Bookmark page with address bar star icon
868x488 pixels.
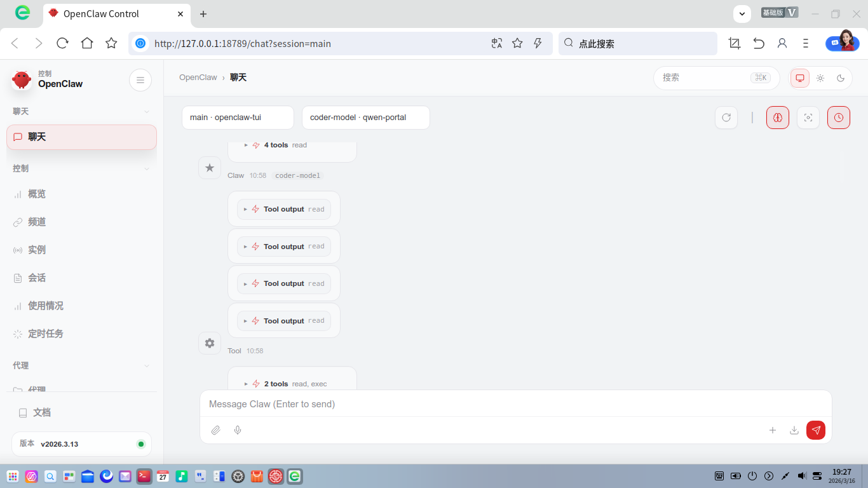pos(517,43)
